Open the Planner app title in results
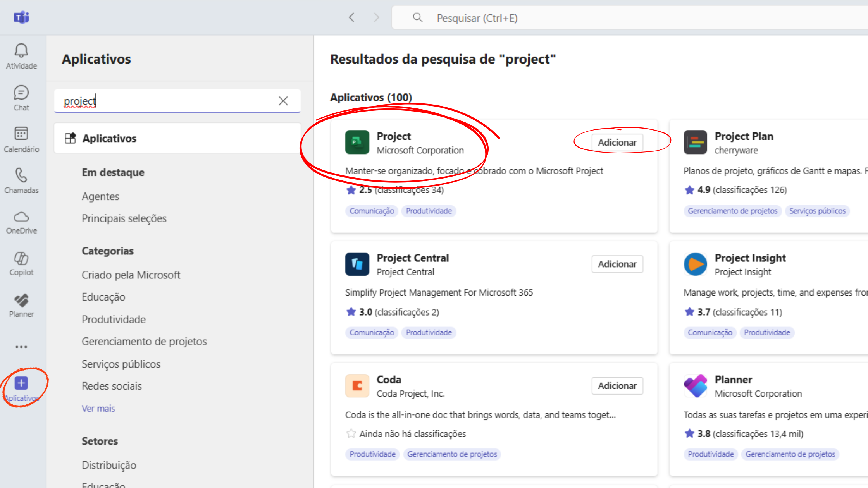The height and width of the screenshot is (488, 868). click(x=733, y=380)
